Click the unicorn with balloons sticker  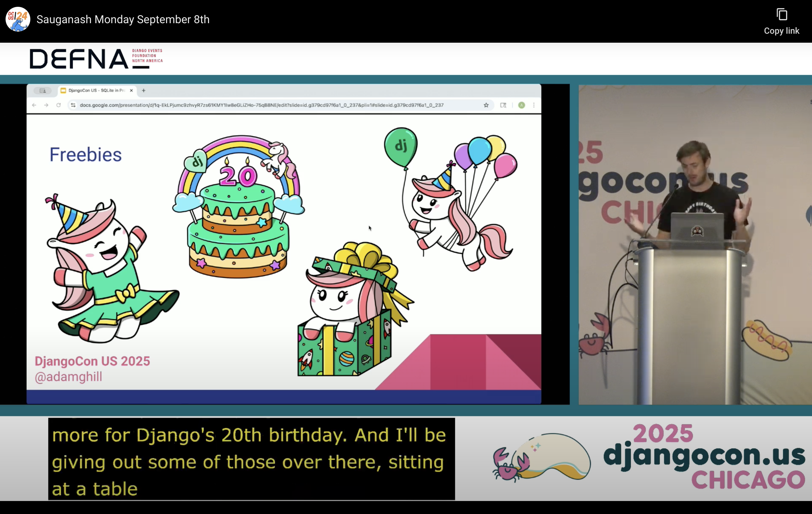(451, 199)
